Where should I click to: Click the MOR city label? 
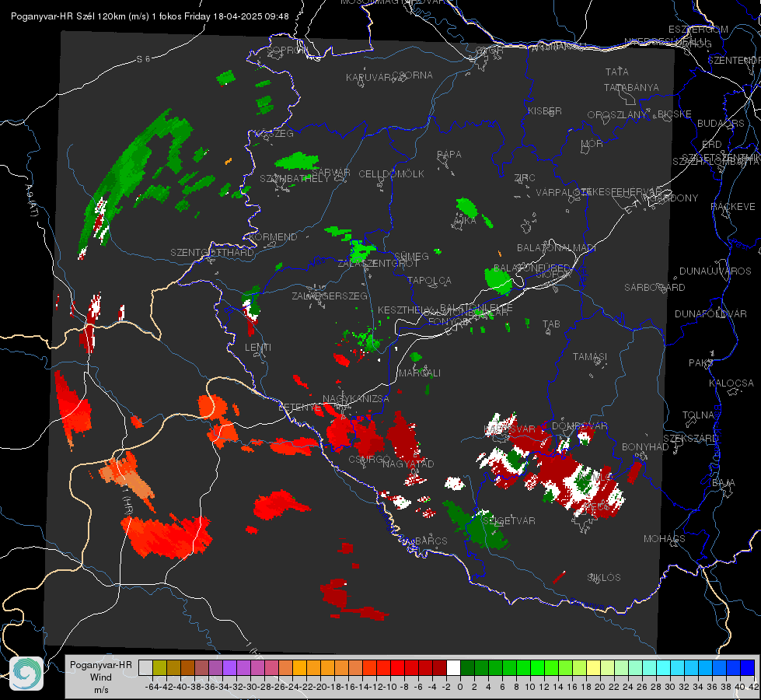tap(592, 144)
